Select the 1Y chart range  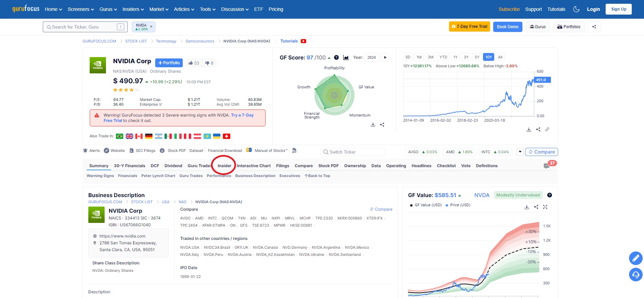tap(455, 57)
